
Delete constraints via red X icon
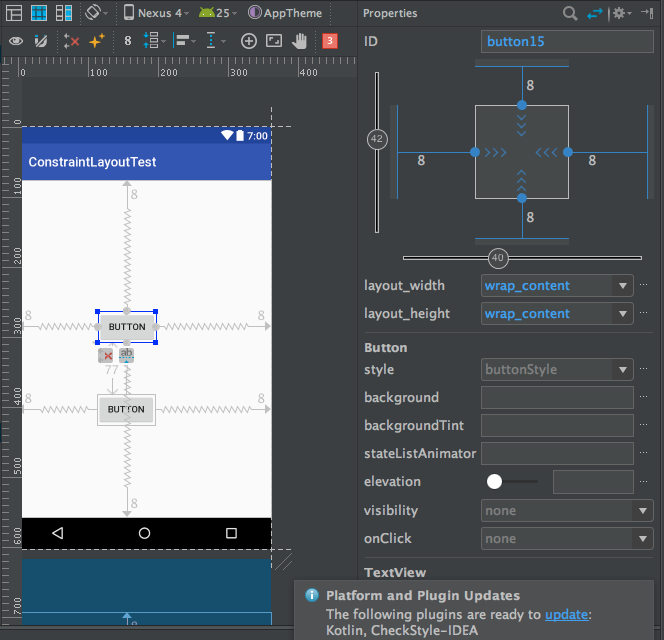(x=105, y=355)
